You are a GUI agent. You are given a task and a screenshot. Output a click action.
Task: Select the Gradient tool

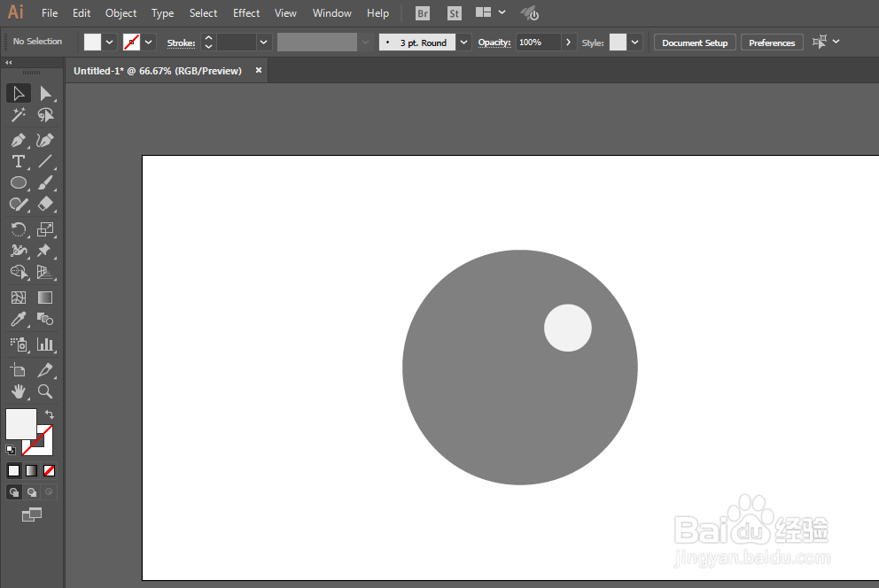click(45, 298)
